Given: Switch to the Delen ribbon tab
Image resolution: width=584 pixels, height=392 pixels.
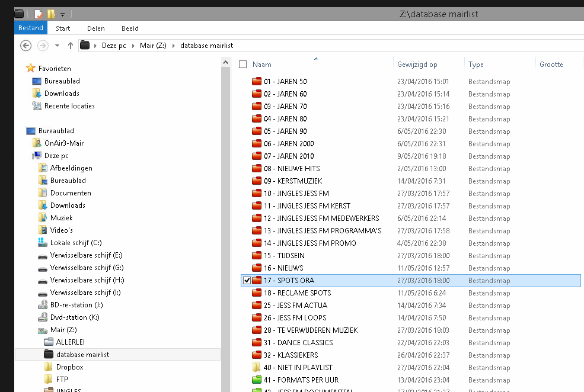Looking at the screenshot, I should [x=95, y=28].
